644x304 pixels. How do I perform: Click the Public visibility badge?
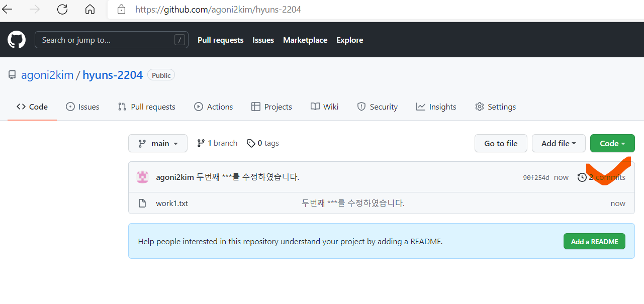tap(161, 75)
